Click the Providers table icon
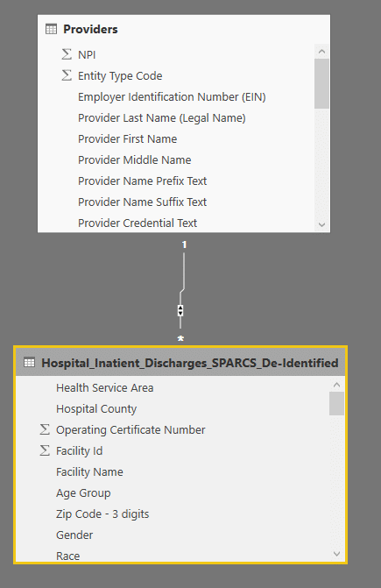 tap(51, 29)
